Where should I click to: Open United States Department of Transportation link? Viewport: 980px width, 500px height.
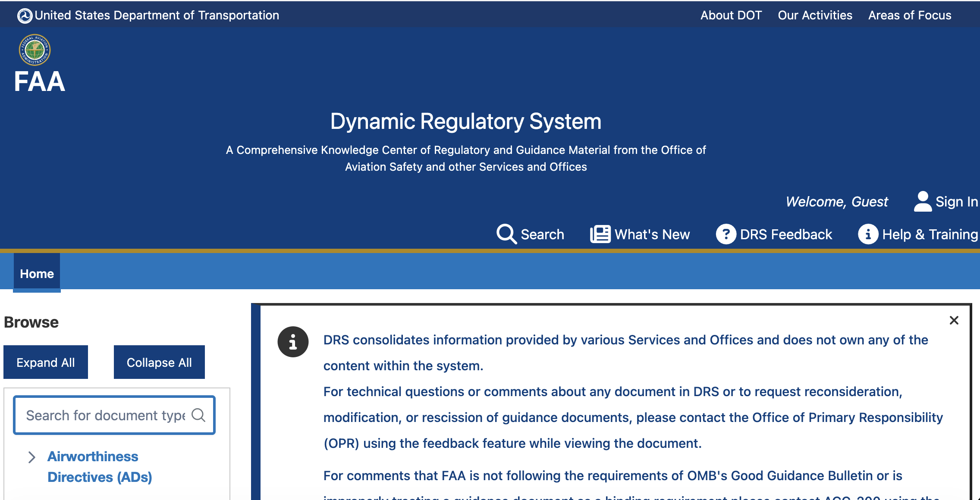tap(157, 15)
